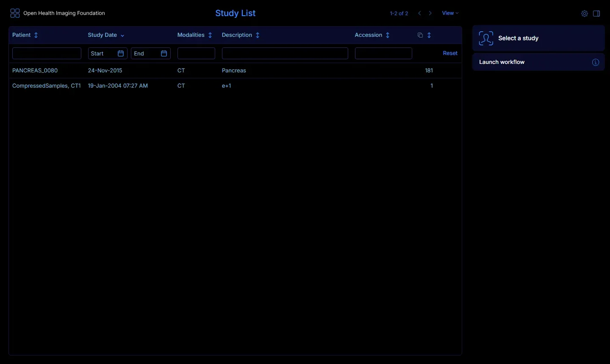610x364 pixels.
Task: Reset the study list filters
Action: point(450,53)
